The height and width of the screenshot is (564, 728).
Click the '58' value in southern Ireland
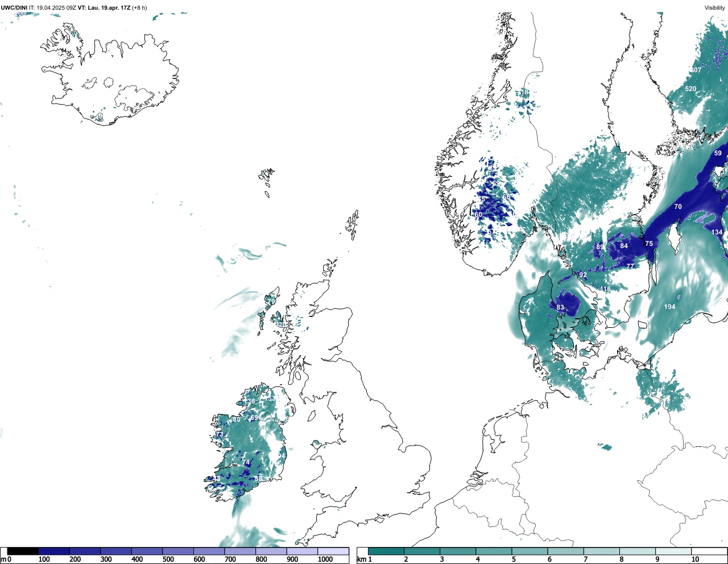click(x=258, y=479)
